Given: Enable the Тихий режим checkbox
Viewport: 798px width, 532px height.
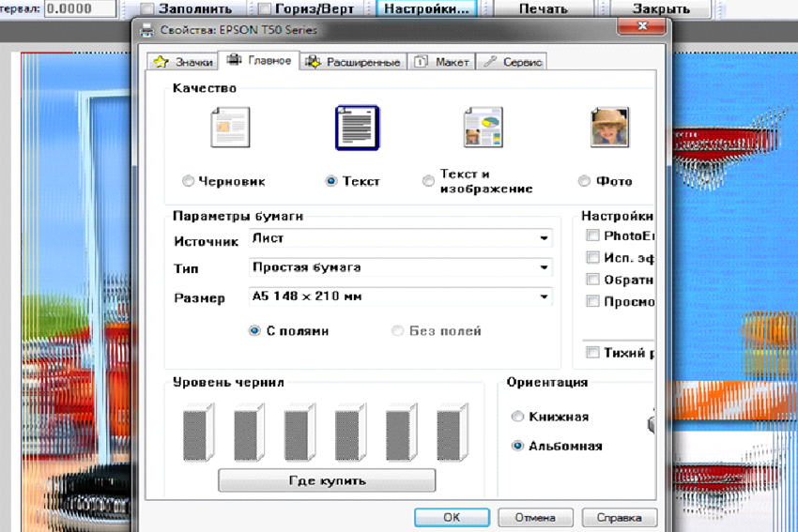Looking at the screenshot, I should click(592, 353).
